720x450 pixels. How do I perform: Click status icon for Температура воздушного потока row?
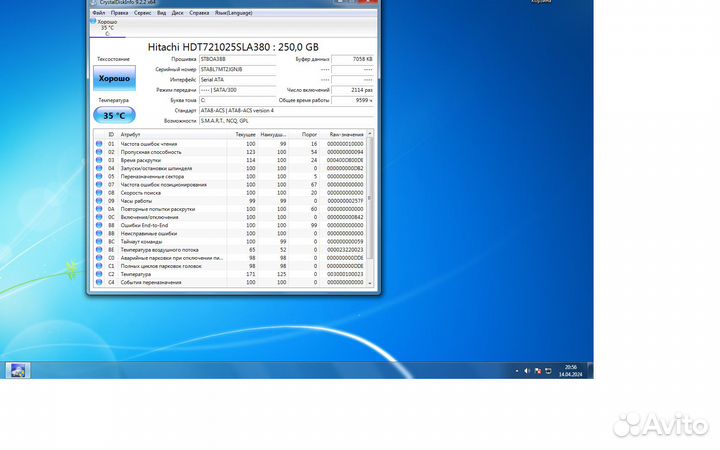[x=99, y=250]
